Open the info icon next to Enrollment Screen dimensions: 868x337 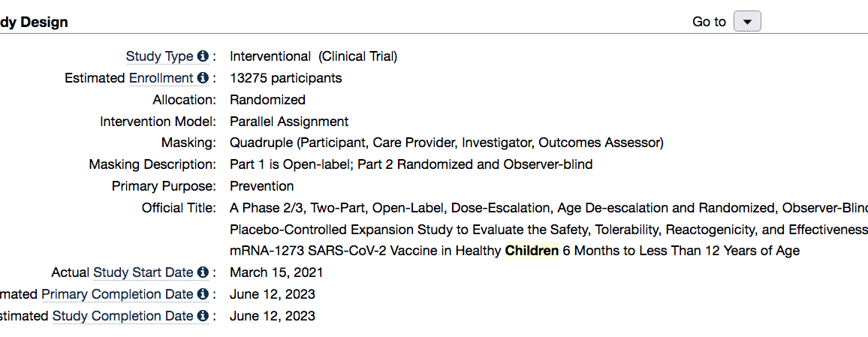click(x=203, y=79)
